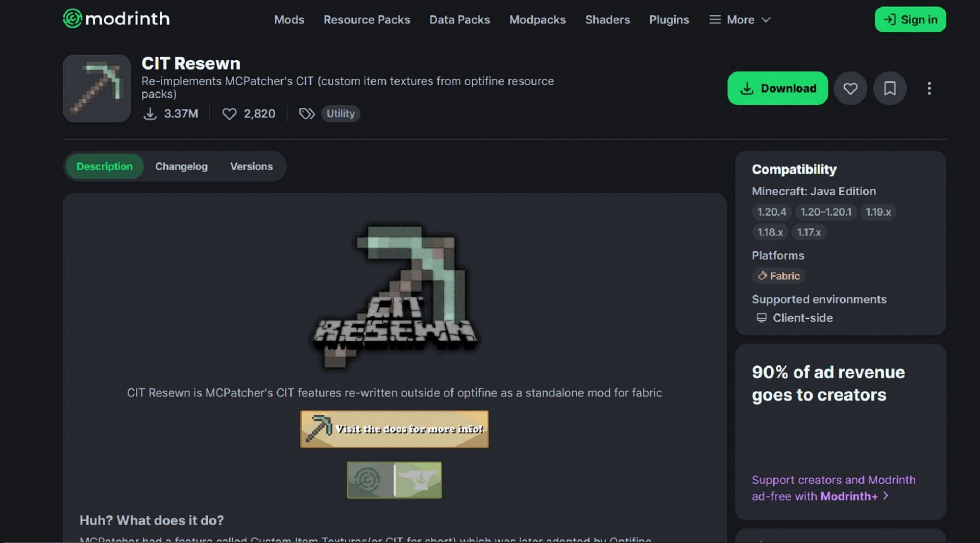The width and height of the screenshot is (980, 543).
Task: Favorite the mod with the heart button
Action: coord(850,88)
